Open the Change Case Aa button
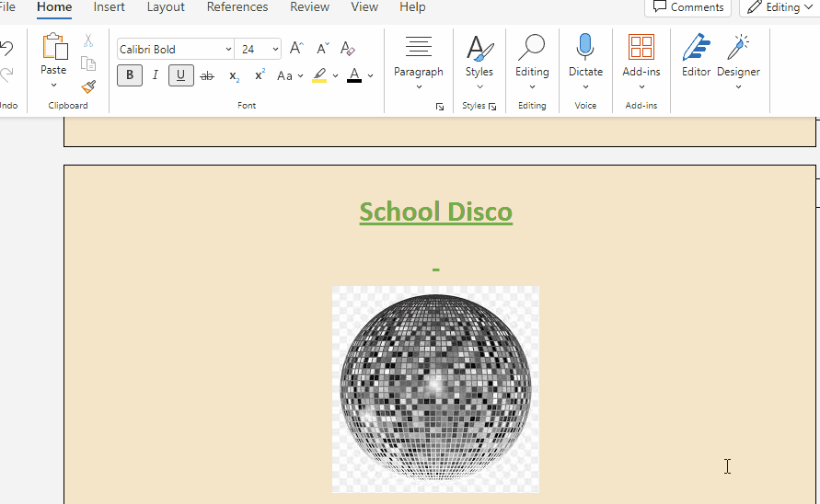Viewport: 820px width, 504px height. (284, 75)
